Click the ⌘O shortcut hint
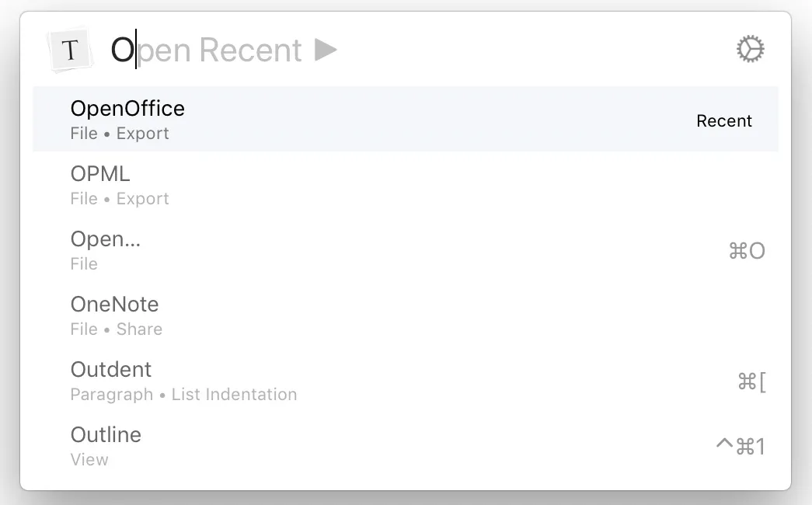Screen dimensions: 812x505 pyautogui.click(x=747, y=251)
